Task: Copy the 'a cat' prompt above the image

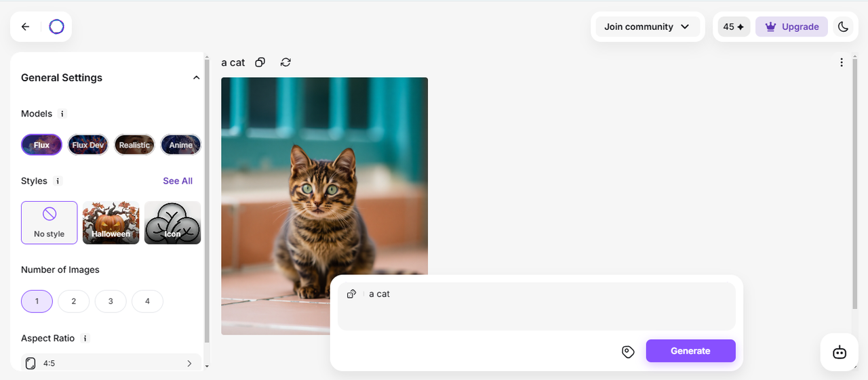Action: point(260,62)
